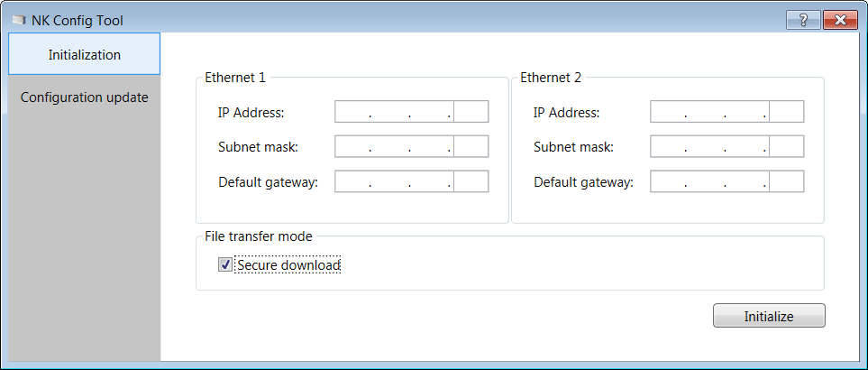Click first octet of Ethernet 2 IP Address
Viewport: 868px width, 370px height.
pyautogui.click(x=668, y=112)
